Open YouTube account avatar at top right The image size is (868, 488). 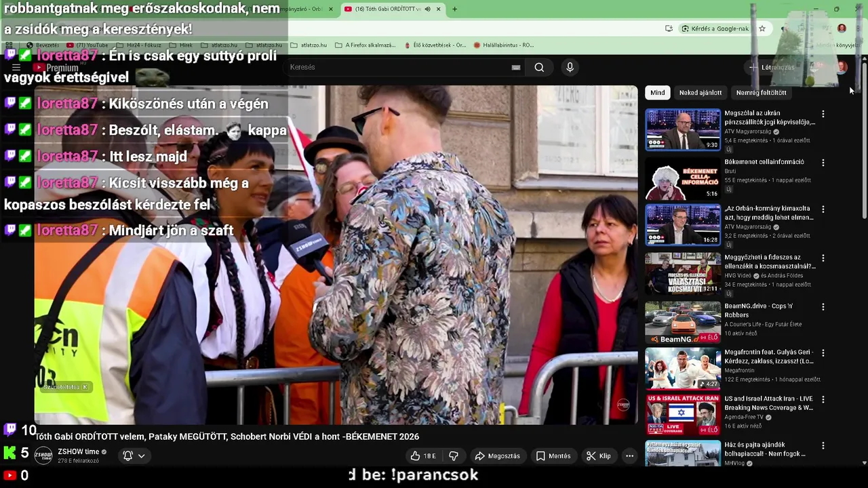tap(842, 67)
